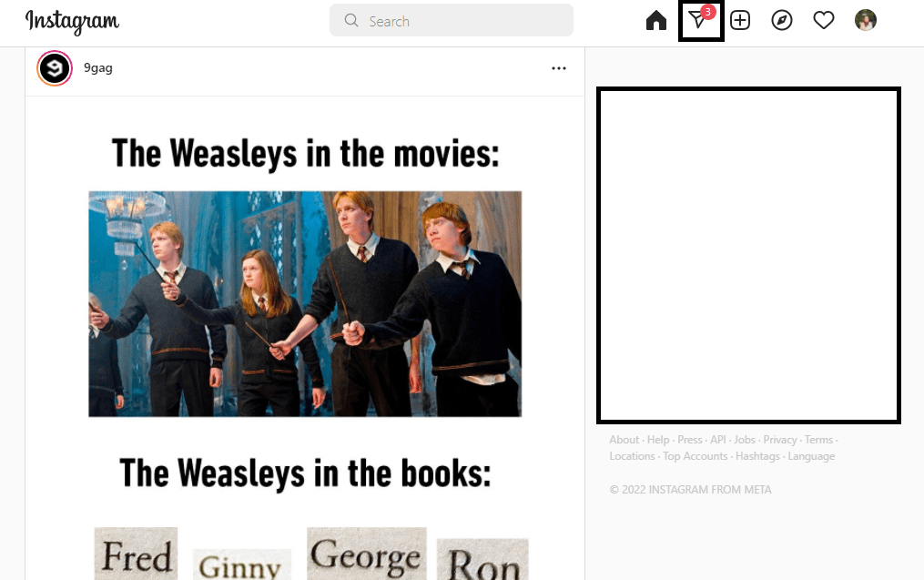924x580 pixels.
Task: Open the API footer link
Action: pos(717,440)
